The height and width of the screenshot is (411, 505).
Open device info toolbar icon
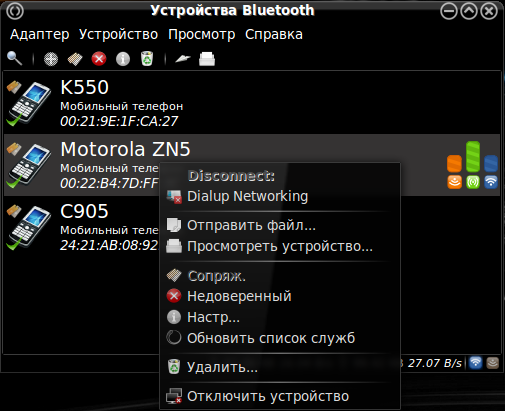tap(123, 59)
